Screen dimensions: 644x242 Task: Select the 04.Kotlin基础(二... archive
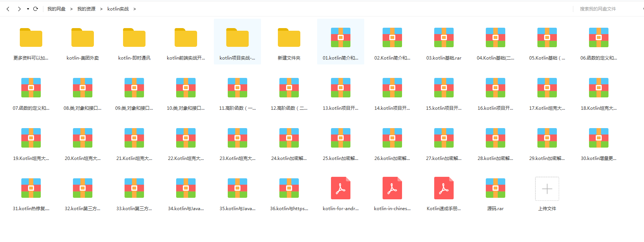coord(496,37)
